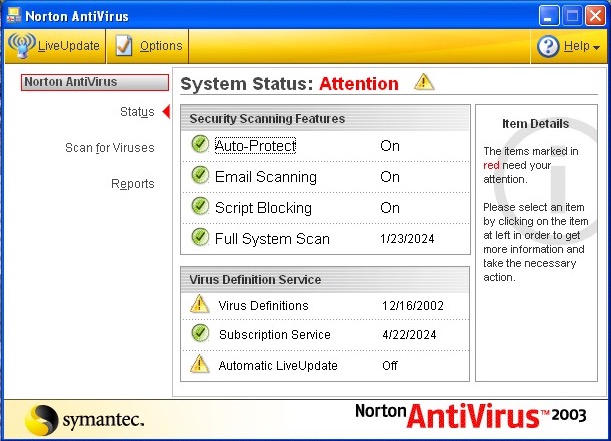Open the Help menu label

click(577, 46)
